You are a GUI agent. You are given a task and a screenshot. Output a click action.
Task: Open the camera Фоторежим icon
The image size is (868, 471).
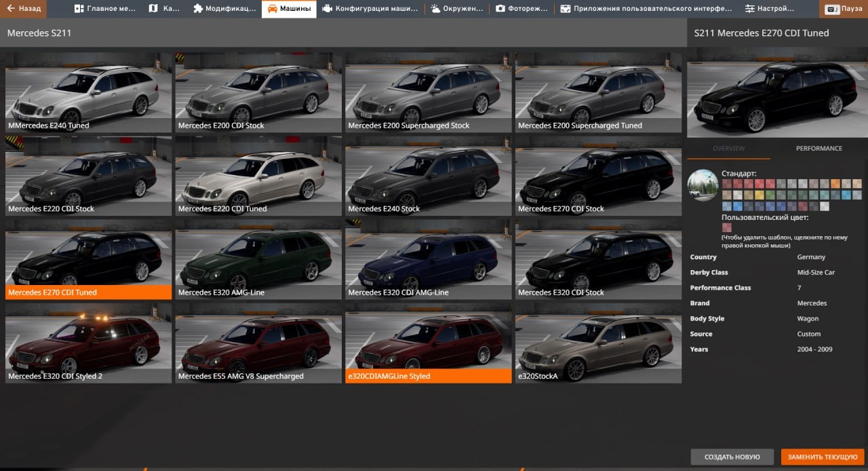click(x=500, y=9)
